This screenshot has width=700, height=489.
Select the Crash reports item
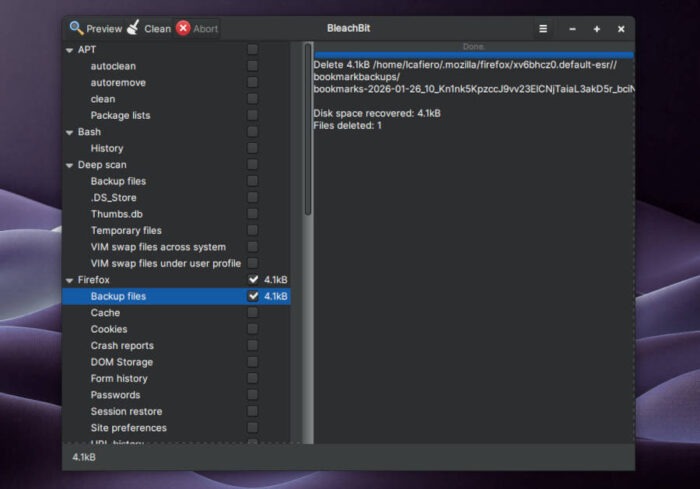pos(122,346)
